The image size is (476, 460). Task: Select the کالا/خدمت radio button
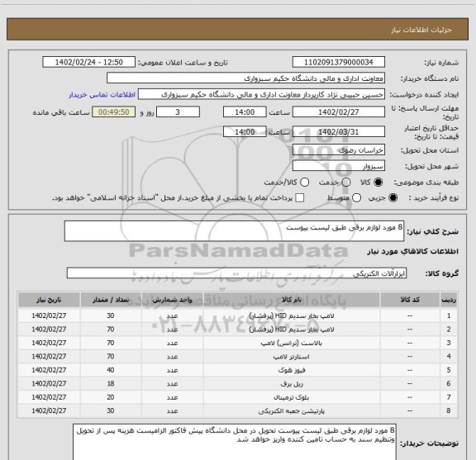(304, 183)
